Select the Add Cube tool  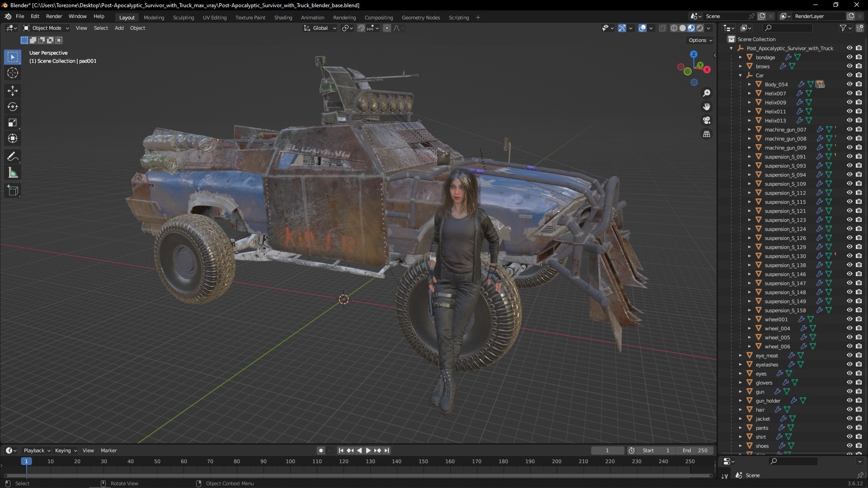[13, 191]
